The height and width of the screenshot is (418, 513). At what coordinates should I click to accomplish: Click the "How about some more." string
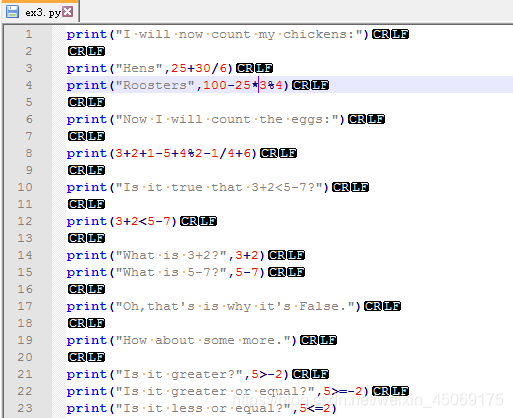click(203, 340)
